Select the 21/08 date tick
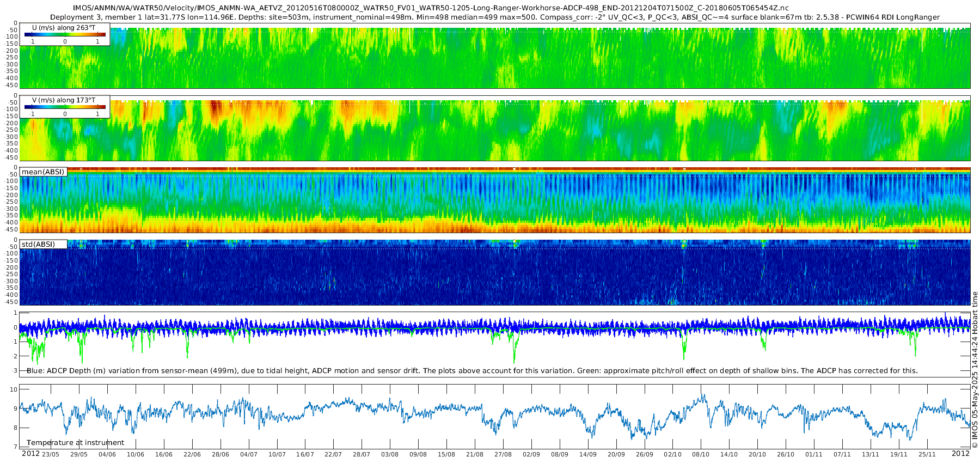Screen dimensions: 980x463 click(475, 454)
